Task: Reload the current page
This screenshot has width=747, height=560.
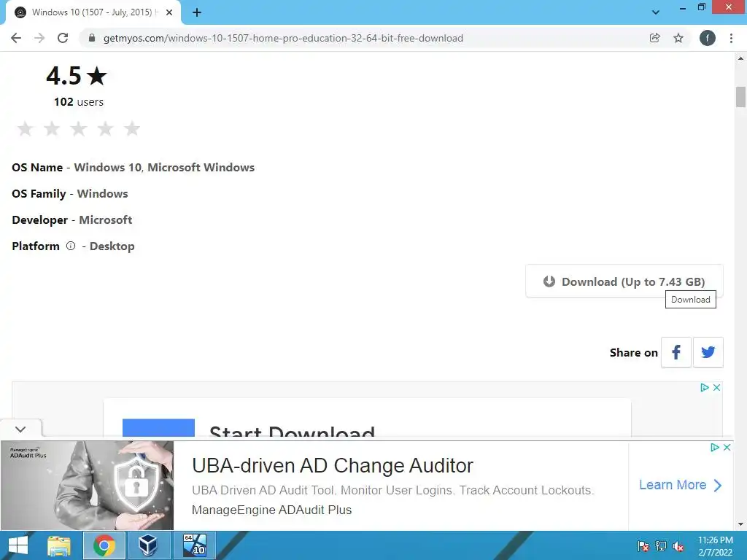Action: click(x=63, y=38)
